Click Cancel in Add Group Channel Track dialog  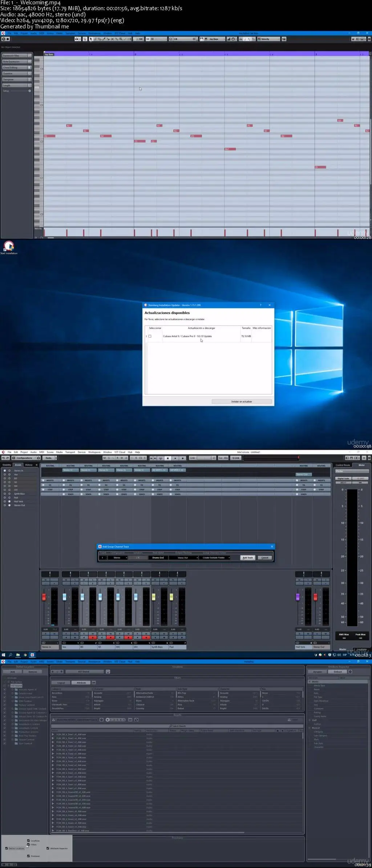coord(265,557)
